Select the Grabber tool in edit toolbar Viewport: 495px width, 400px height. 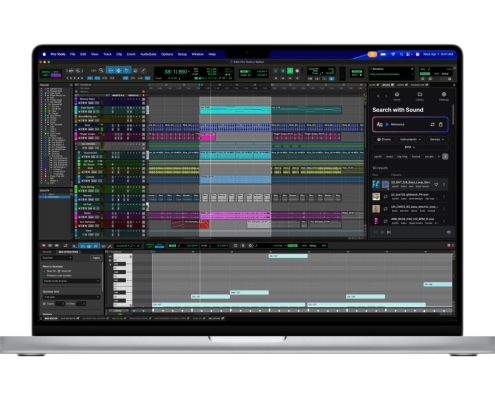coord(126,71)
